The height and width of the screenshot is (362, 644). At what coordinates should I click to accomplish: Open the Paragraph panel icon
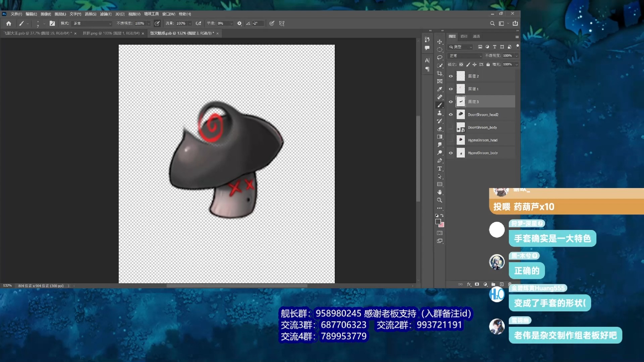pyautogui.click(x=427, y=69)
